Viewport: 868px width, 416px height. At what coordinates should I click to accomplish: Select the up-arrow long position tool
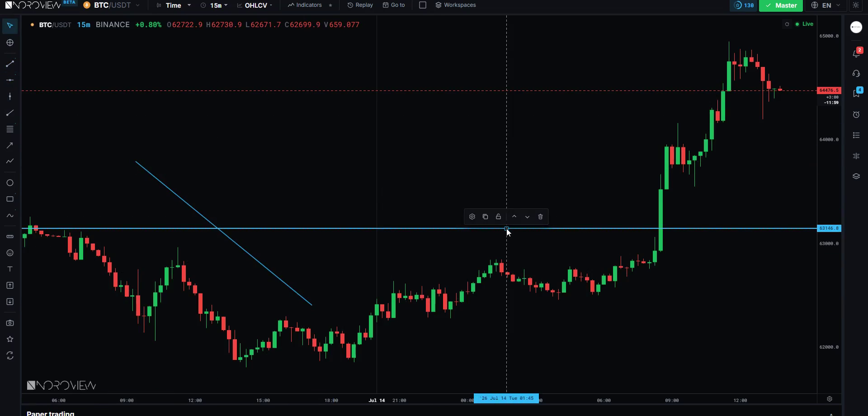[10, 285]
